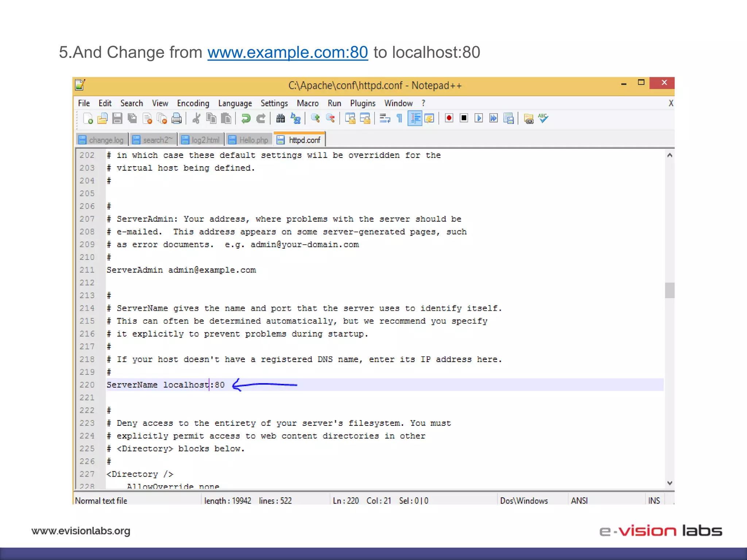This screenshot has width=747, height=560.
Task: Click the Save All toolbar icon
Action: (132, 118)
